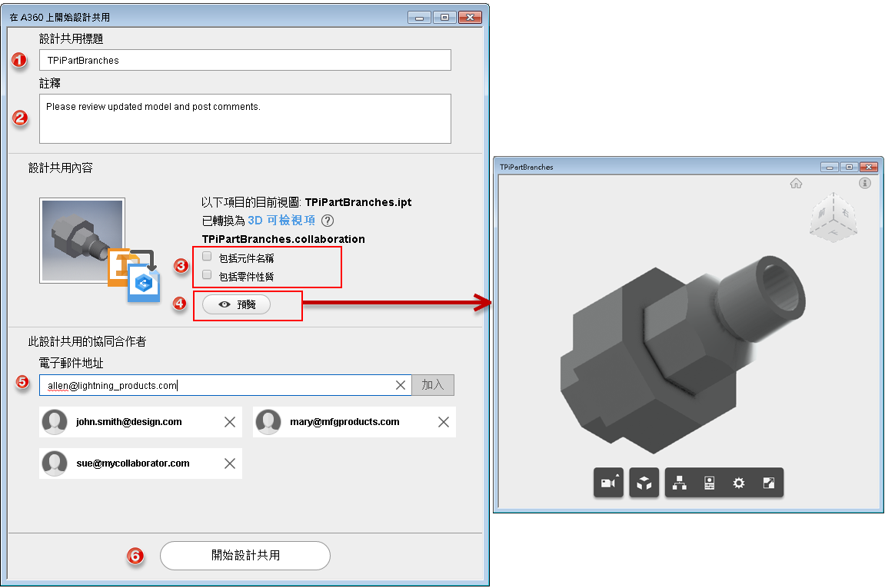This screenshot has width=895, height=588.
Task: Click john.smith@design.com text
Action: [x=129, y=422]
